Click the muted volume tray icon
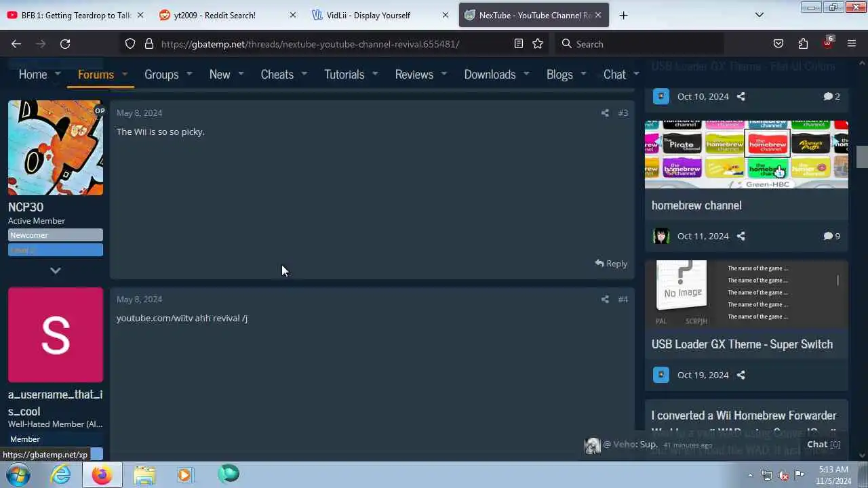868x488 pixels. tap(783, 475)
